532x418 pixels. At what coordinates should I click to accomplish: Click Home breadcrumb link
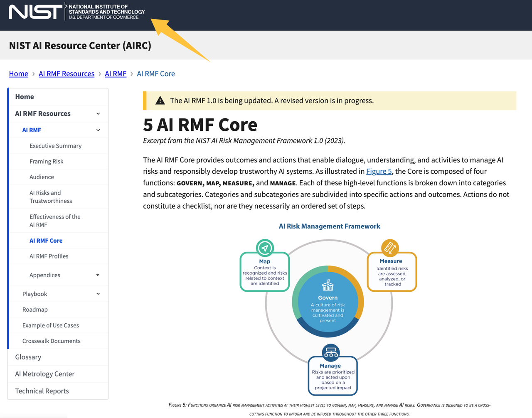coord(19,74)
